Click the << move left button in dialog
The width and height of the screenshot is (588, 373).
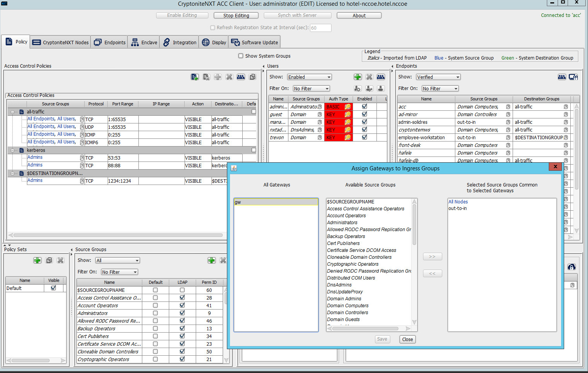click(432, 273)
